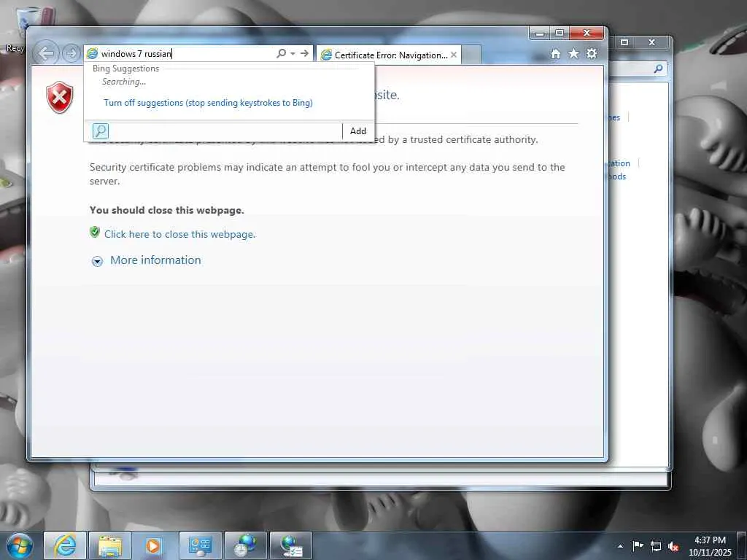This screenshot has width=747, height=560.
Task: Click More information link text
Action: tap(155, 260)
